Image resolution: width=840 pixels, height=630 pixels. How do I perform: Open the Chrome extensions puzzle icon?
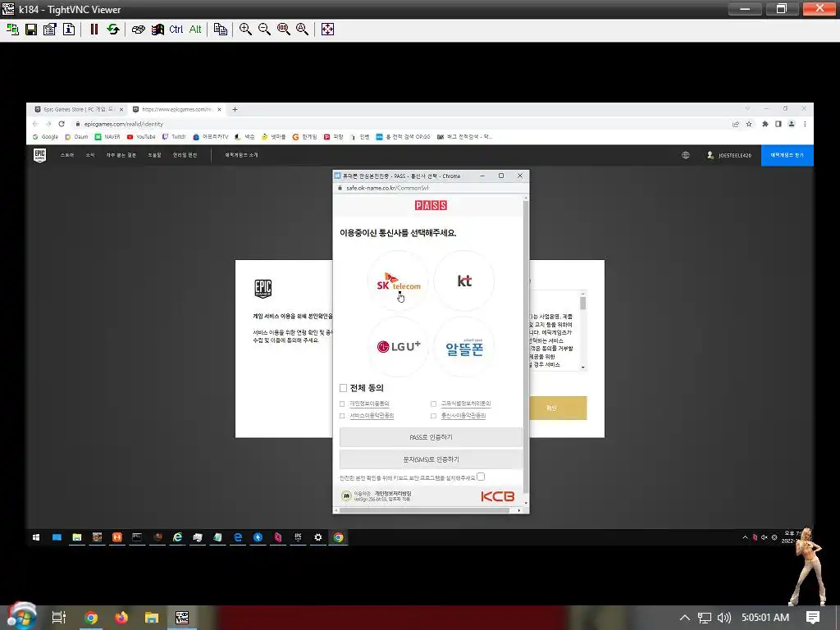(765, 124)
